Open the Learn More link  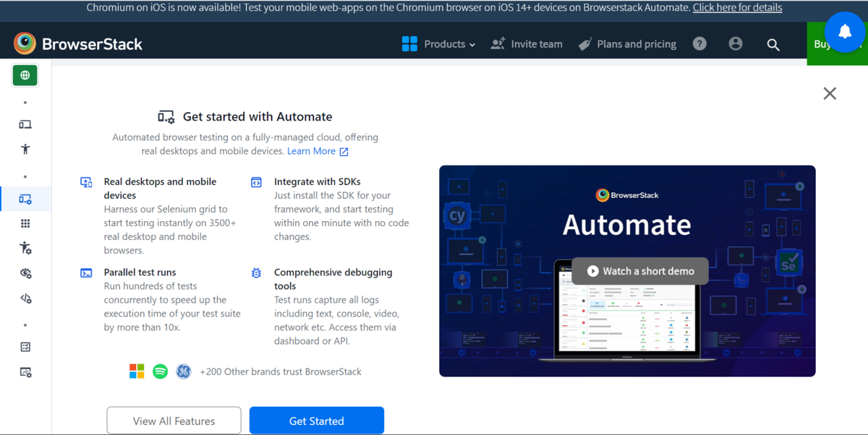[x=311, y=151]
